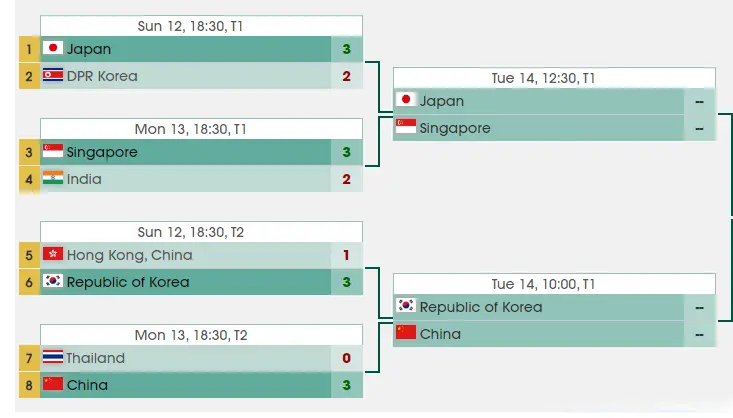Select the Tue 14, 12:30, T1 match header
The image size is (733, 418).
pos(555,78)
